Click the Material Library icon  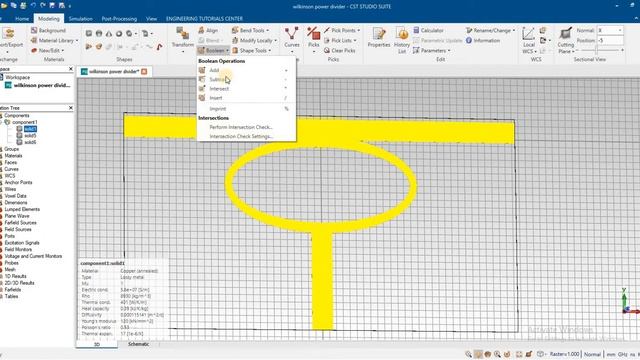[34, 40]
